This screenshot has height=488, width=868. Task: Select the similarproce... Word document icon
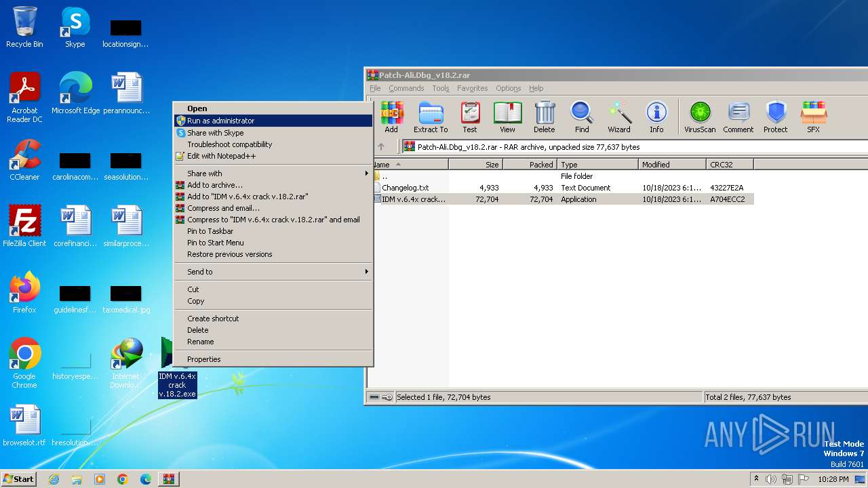tap(126, 226)
